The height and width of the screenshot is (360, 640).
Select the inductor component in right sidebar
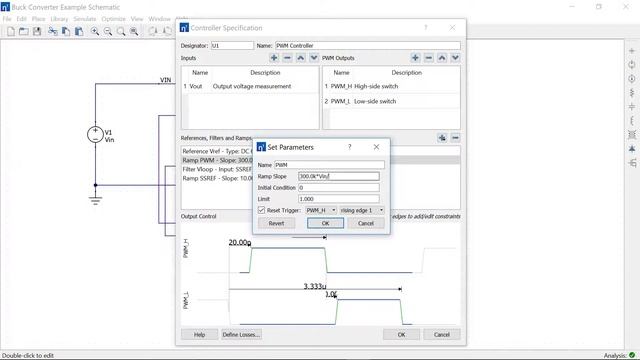tap(632, 121)
